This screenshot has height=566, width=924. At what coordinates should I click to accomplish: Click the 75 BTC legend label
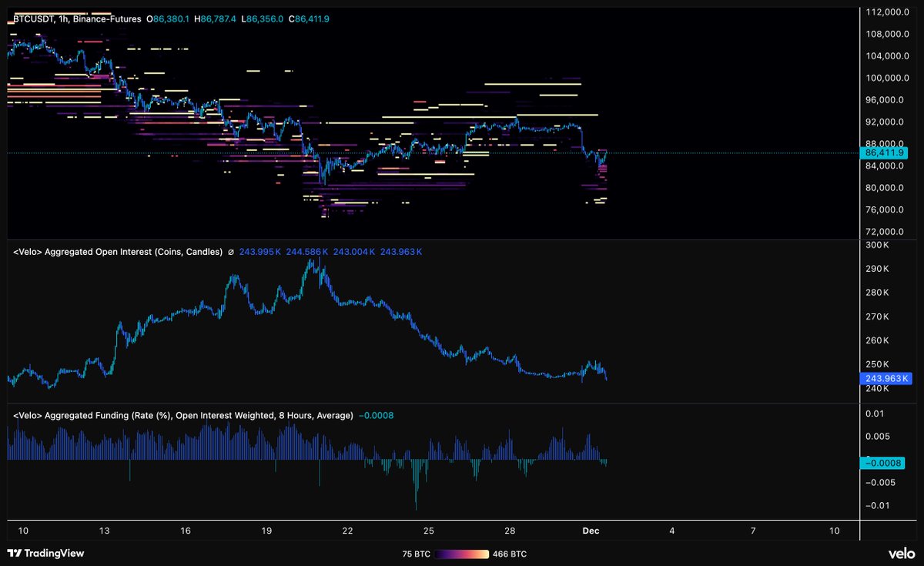point(415,554)
